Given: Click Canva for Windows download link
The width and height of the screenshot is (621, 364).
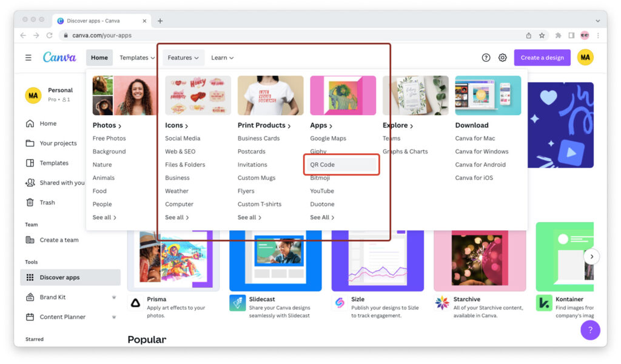Looking at the screenshot, I should pyautogui.click(x=482, y=151).
